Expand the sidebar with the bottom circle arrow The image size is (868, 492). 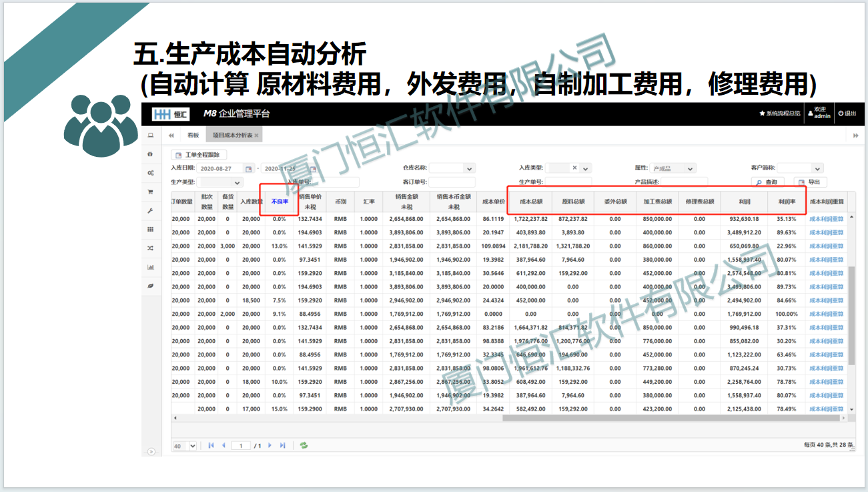151,451
